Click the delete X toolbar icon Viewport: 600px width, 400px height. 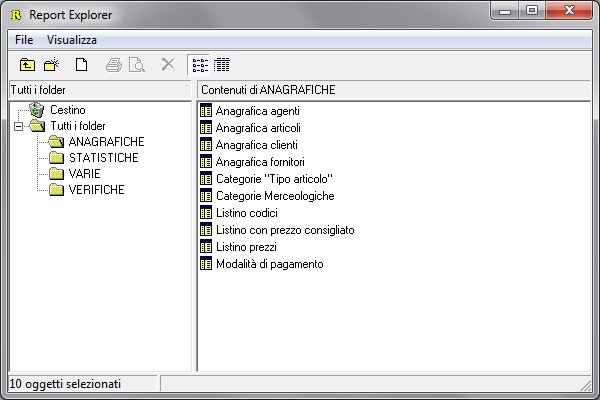(168, 65)
